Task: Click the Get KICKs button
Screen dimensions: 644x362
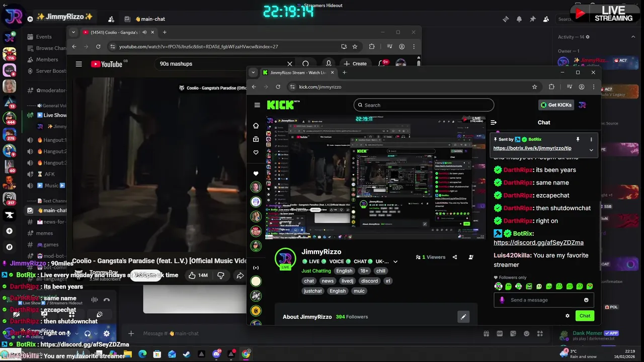Action: tap(556, 105)
